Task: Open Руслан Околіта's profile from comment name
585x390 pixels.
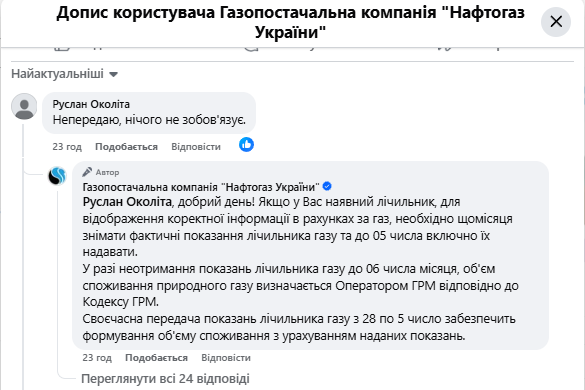Action: click(x=91, y=104)
